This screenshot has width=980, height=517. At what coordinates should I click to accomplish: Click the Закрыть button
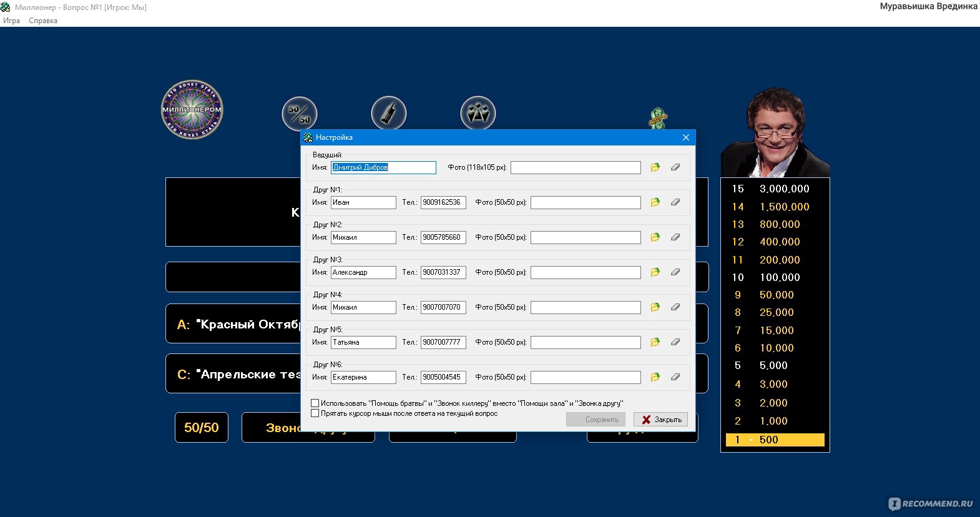click(660, 420)
